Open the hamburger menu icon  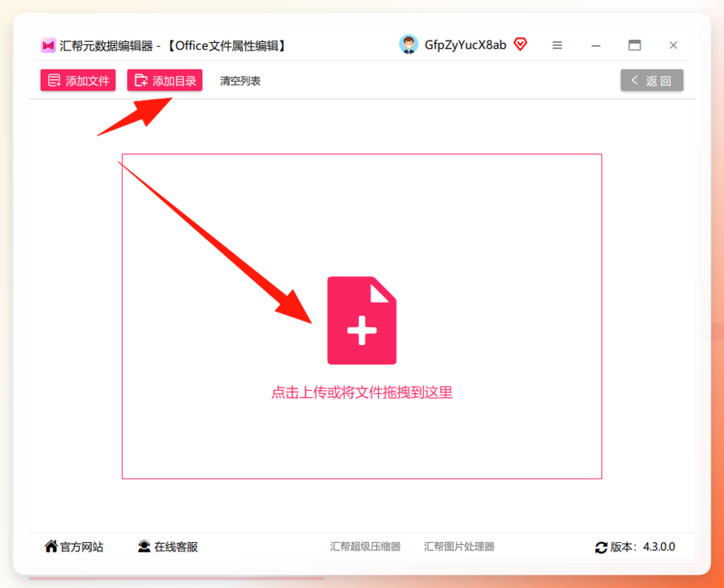(557, 45)
